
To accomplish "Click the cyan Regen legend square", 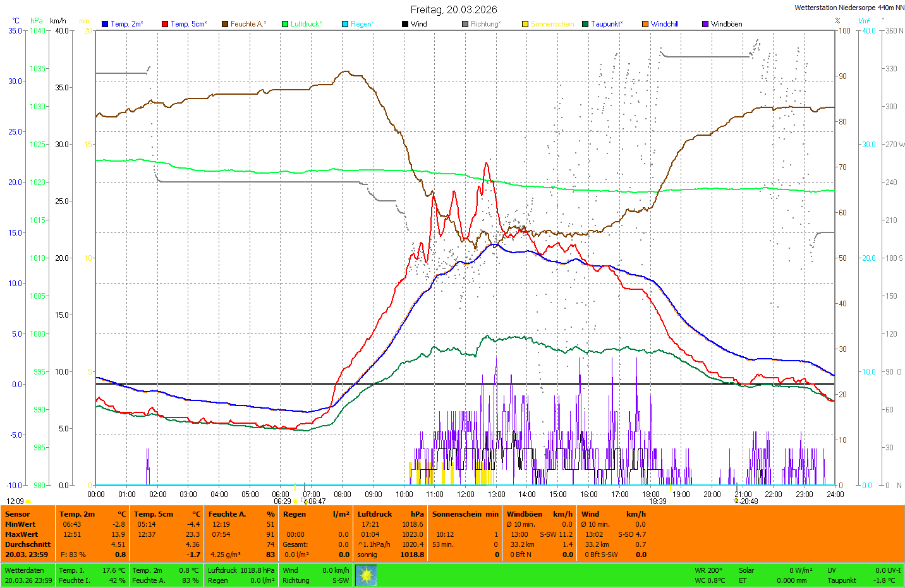I will tap(345, 24).
